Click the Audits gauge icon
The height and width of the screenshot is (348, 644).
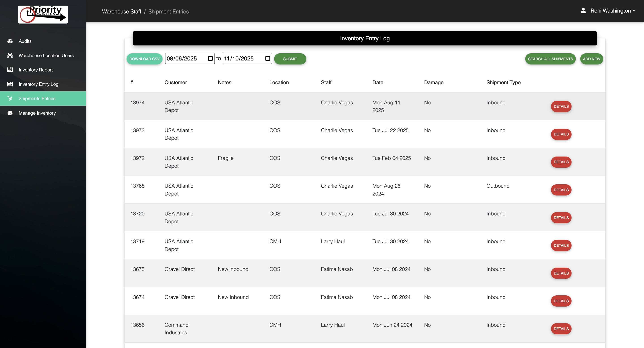click(x=10, y=41)
